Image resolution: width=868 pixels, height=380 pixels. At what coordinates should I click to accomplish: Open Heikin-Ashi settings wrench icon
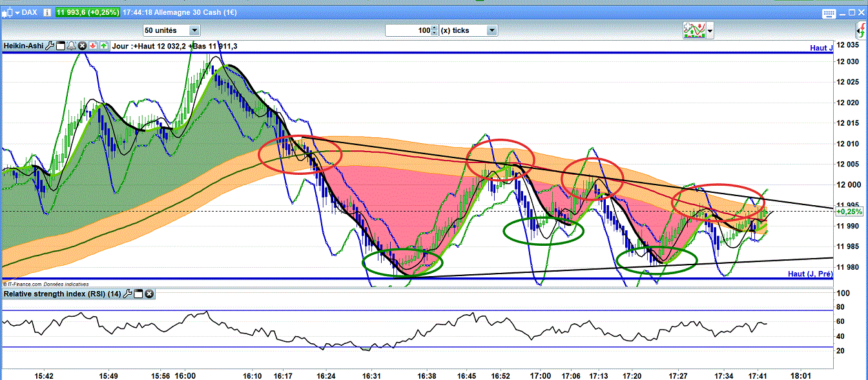point(50,46)
